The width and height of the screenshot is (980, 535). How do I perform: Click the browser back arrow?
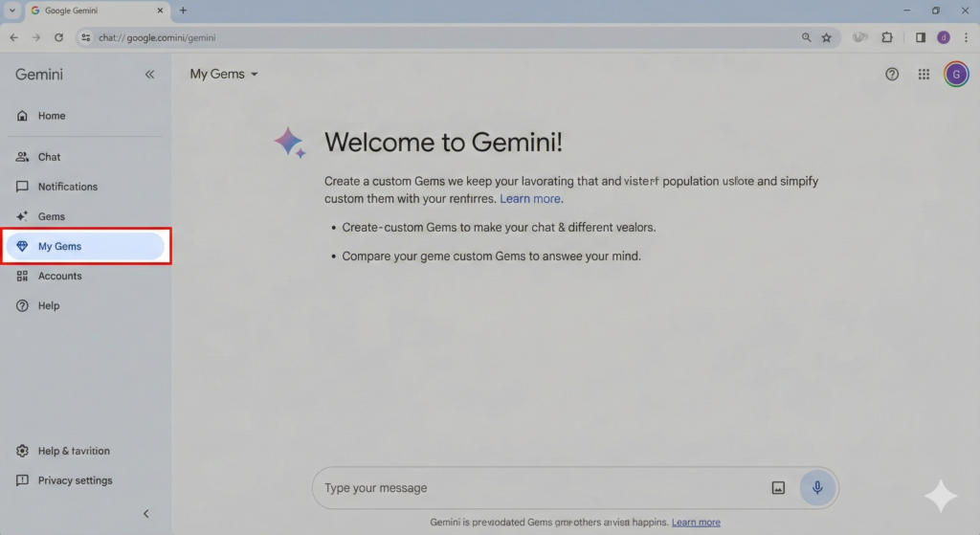13,37
